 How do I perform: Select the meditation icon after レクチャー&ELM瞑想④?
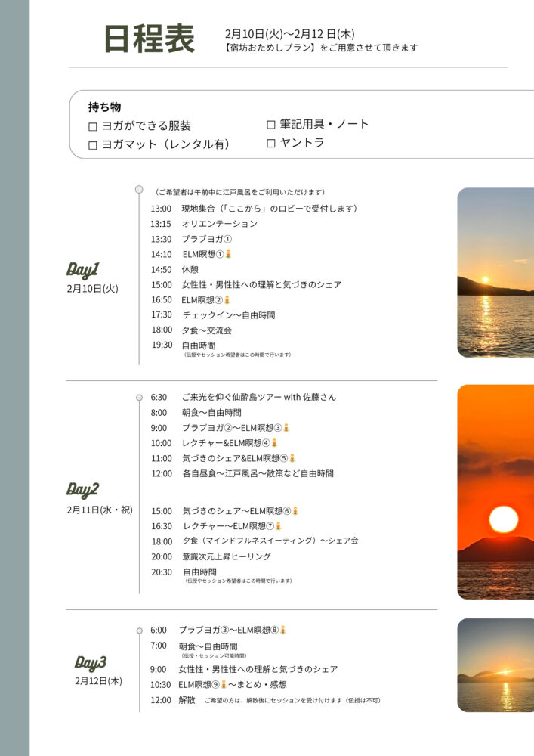click(x=274, y=443)
